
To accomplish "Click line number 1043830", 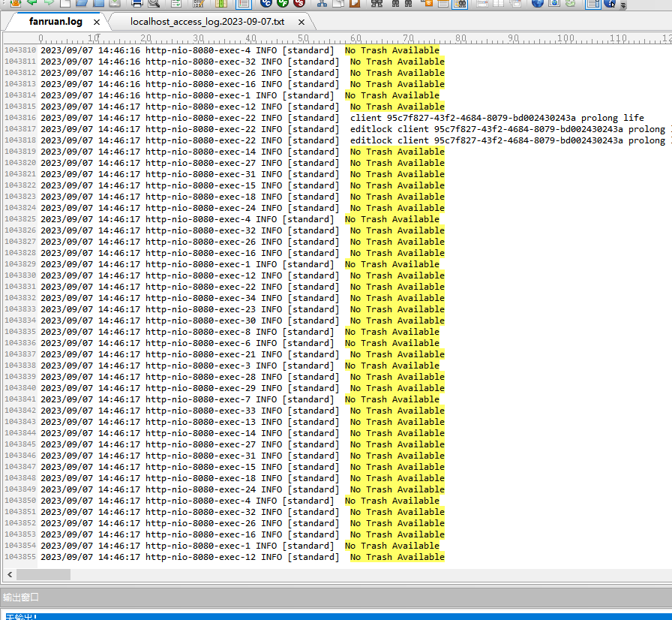I will click(20, 275).
